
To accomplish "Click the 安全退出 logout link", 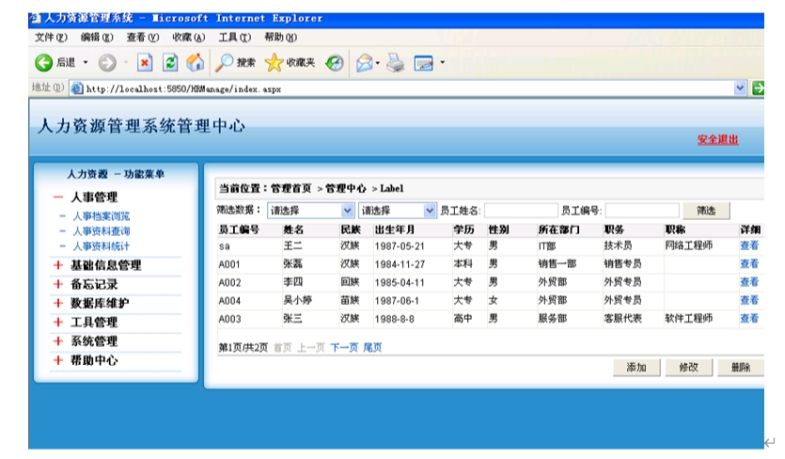I will coord(718,140).
